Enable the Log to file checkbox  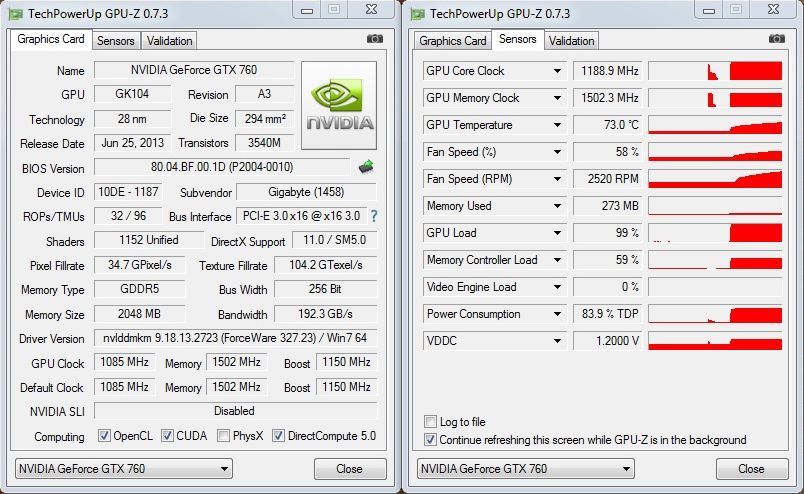431,422
